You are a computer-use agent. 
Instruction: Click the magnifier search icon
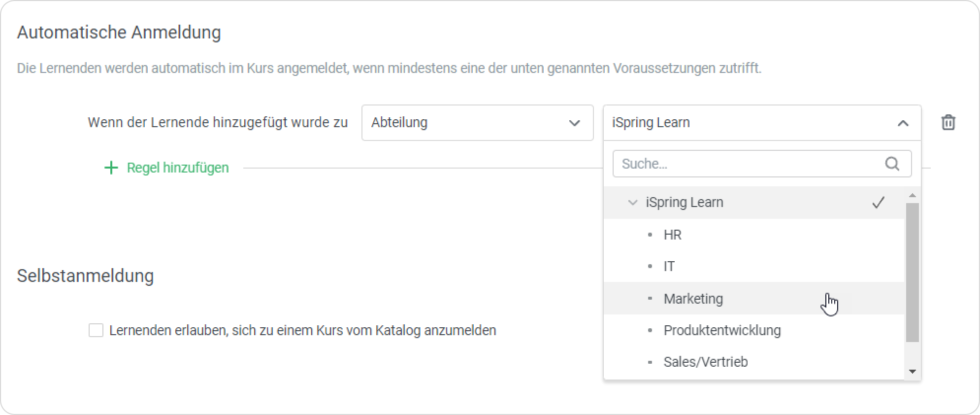[x=892, y=164]
